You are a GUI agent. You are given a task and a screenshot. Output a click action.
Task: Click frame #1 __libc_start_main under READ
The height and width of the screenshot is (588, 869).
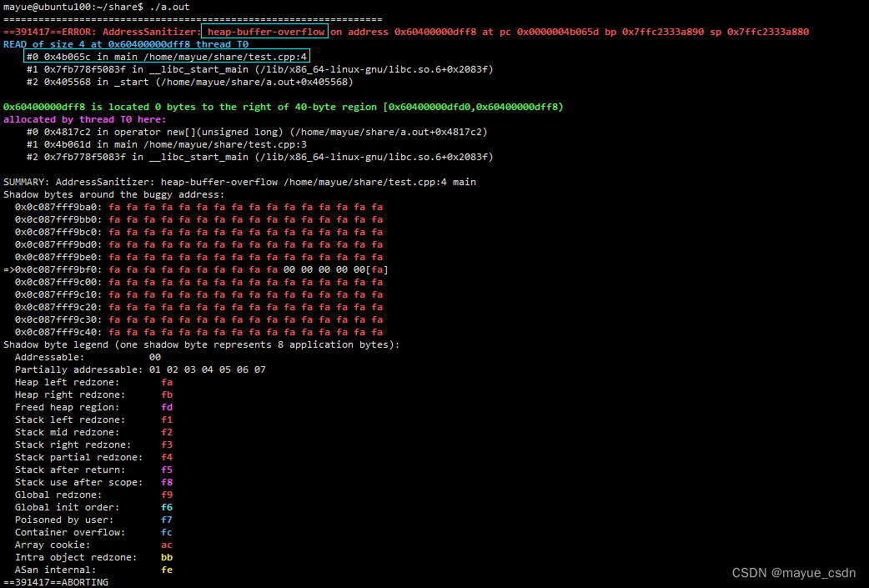coord(260,69)
